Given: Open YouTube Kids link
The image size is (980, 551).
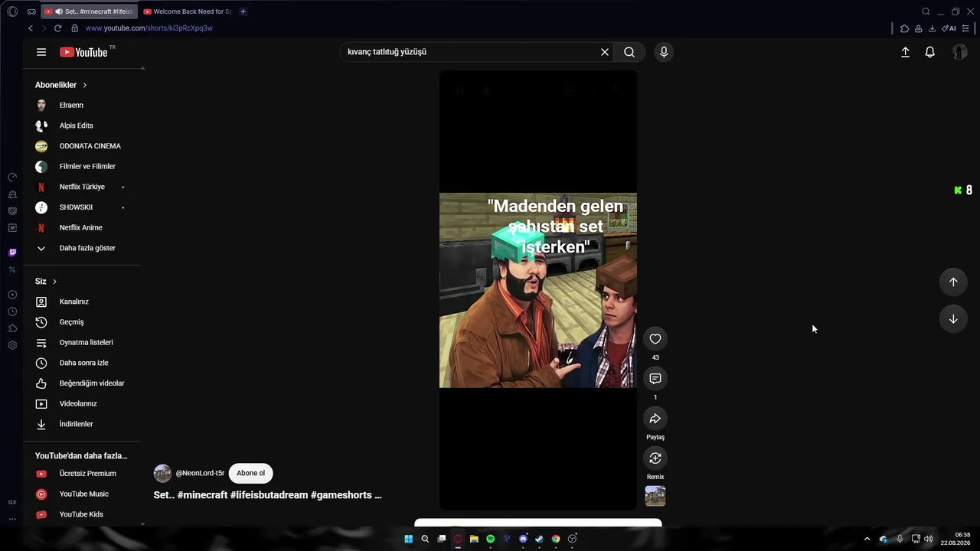Looking at the screenshot, I should click(x=82, y=514).
